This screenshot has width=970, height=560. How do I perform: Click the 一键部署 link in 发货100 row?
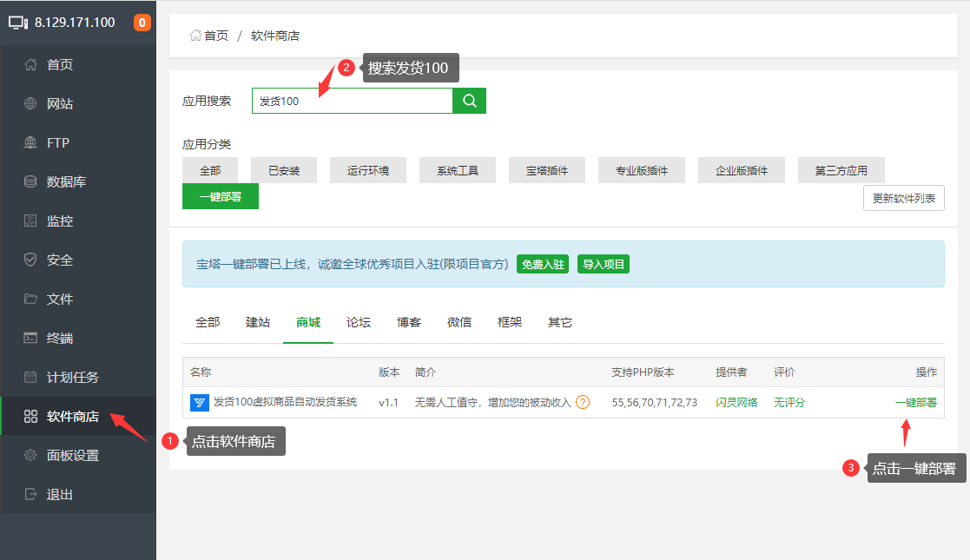[915, 402]
